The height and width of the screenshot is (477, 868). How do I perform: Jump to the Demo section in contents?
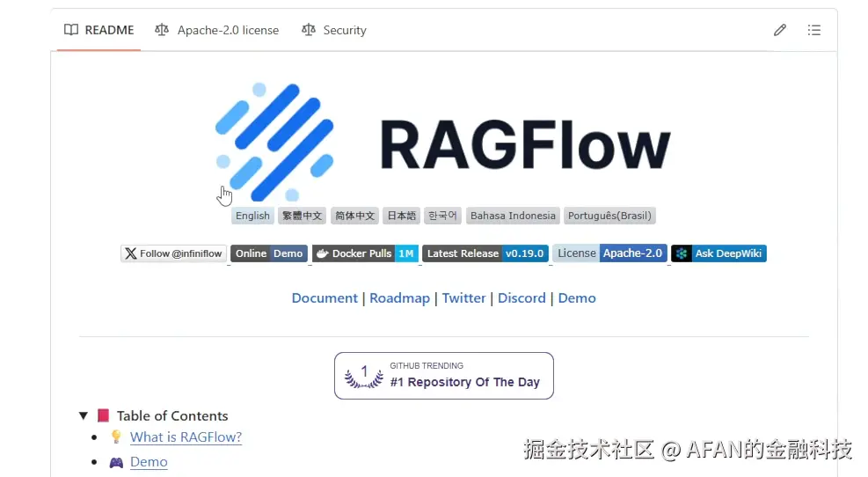pyautogui.click(x=149, y=461)
